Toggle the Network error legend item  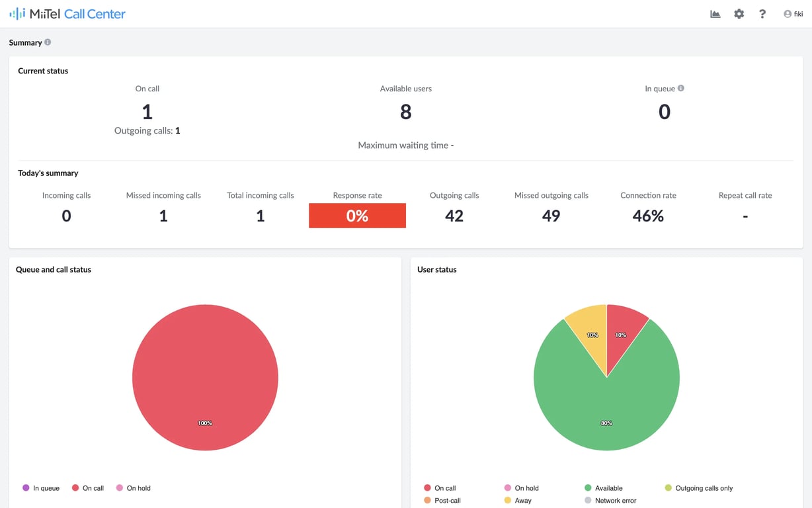point(610,501)
